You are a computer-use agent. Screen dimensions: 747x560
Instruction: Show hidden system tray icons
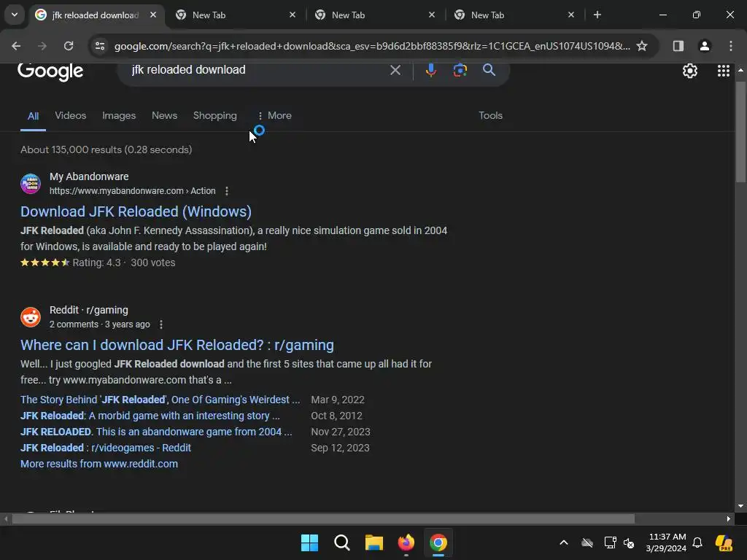(x=564, y=542)
